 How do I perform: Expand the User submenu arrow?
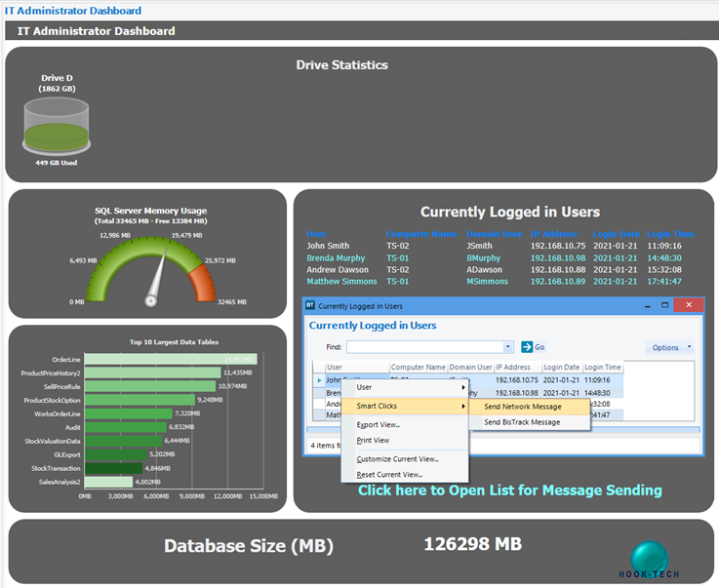click(x=463, y=388)
